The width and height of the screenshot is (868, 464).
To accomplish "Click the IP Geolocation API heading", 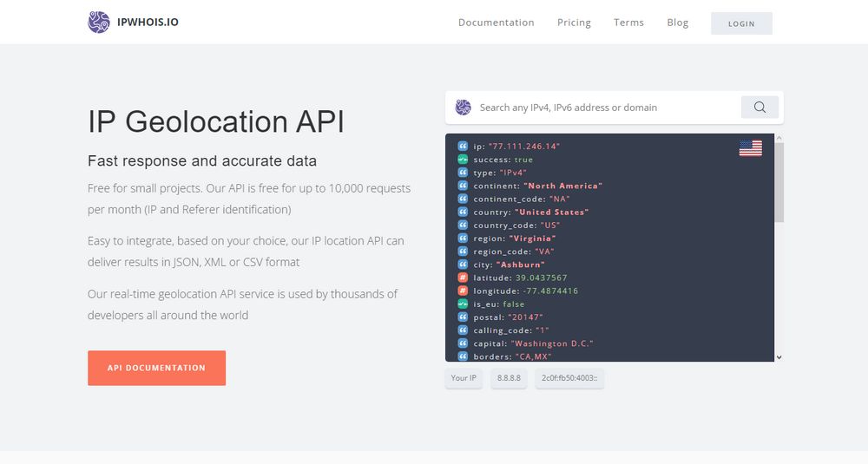I will coord(216,121).
